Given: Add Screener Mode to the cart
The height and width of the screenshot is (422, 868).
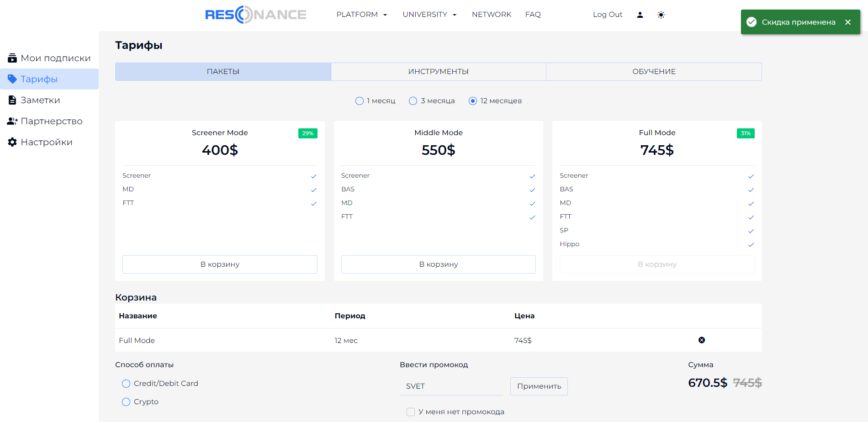Looking at the screenshot, I should coord(220,264).
